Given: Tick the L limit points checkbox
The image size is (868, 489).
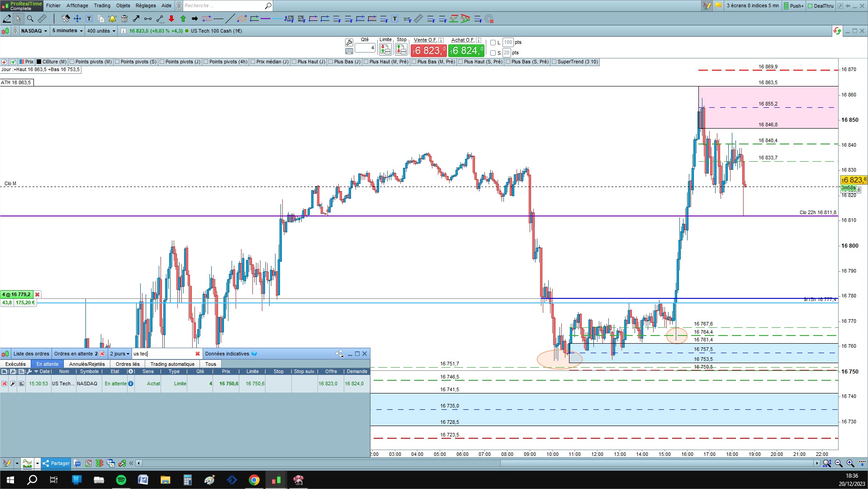Looking at the screenshot, I should pyautogui.click(x=493, y=43).
